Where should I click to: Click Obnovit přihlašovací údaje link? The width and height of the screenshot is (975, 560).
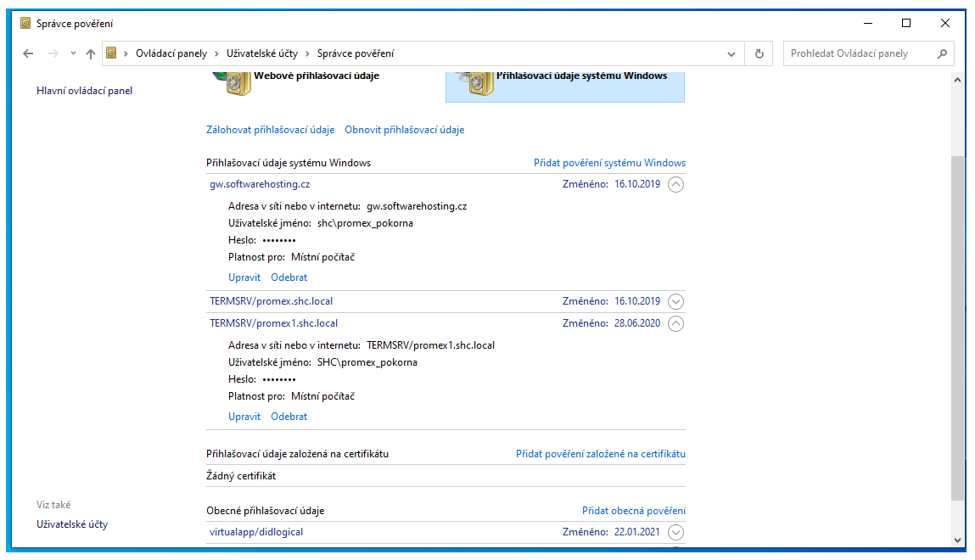(404, 130)
